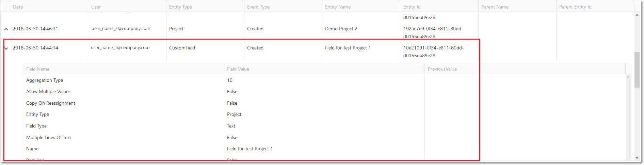Sort by the Entity Type column header
Viewport: 644px width, 165px height.
point(180,7)
